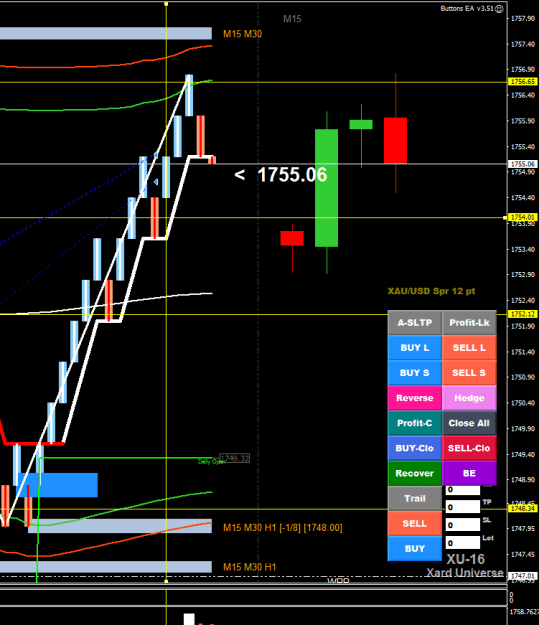The width and height of the screenshot is (539, 625).
Task: Toggle the Trail button
Action: [415, 498]
